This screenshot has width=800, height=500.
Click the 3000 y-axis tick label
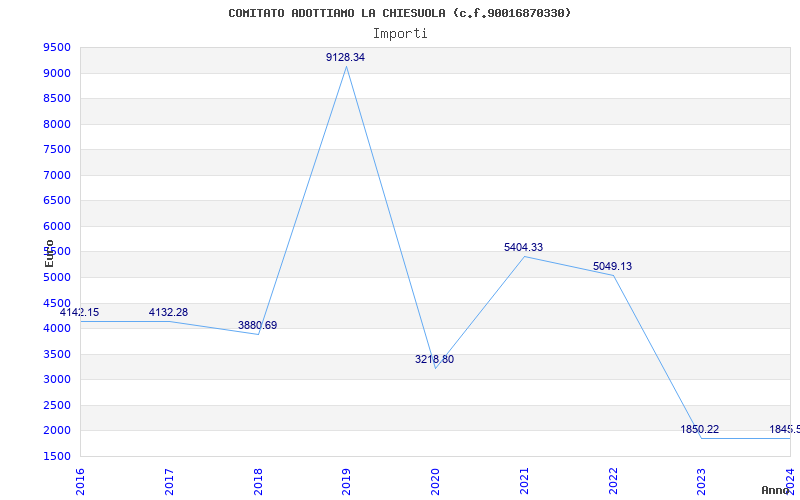tap(57, 380)
